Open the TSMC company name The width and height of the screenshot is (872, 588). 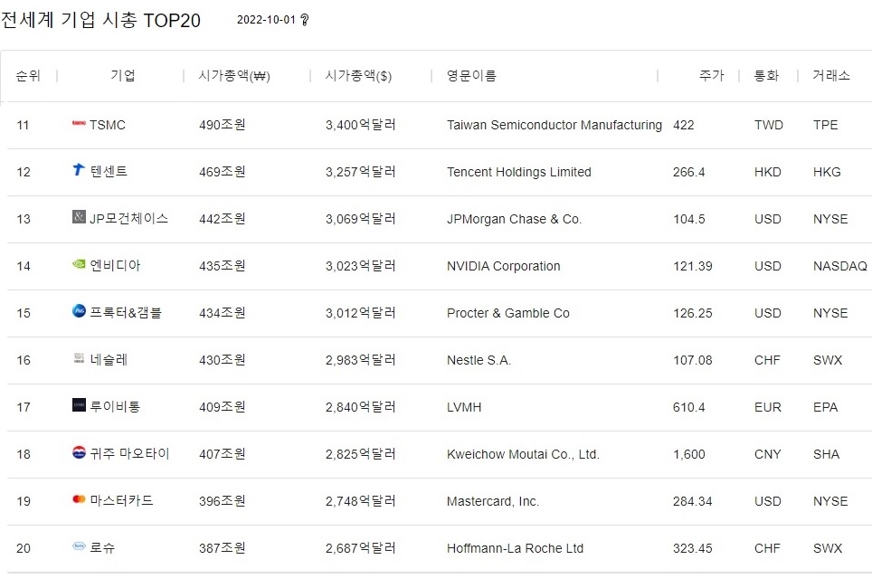click(108, 125)
